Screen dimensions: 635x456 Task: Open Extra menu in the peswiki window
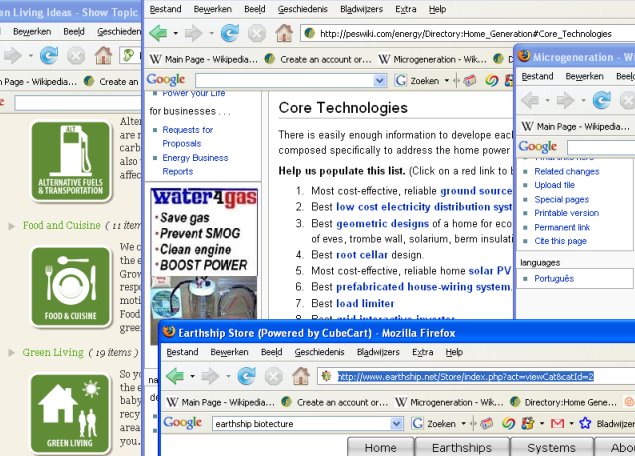(405, 9)
